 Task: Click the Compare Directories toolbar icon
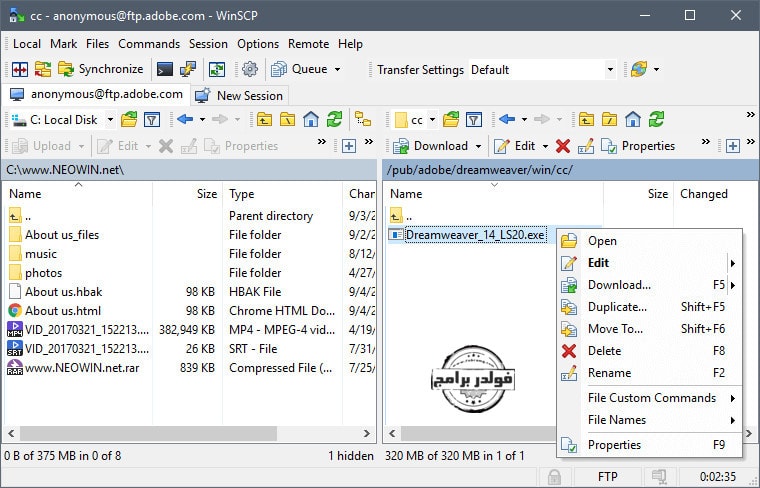[x=20, y=69]
